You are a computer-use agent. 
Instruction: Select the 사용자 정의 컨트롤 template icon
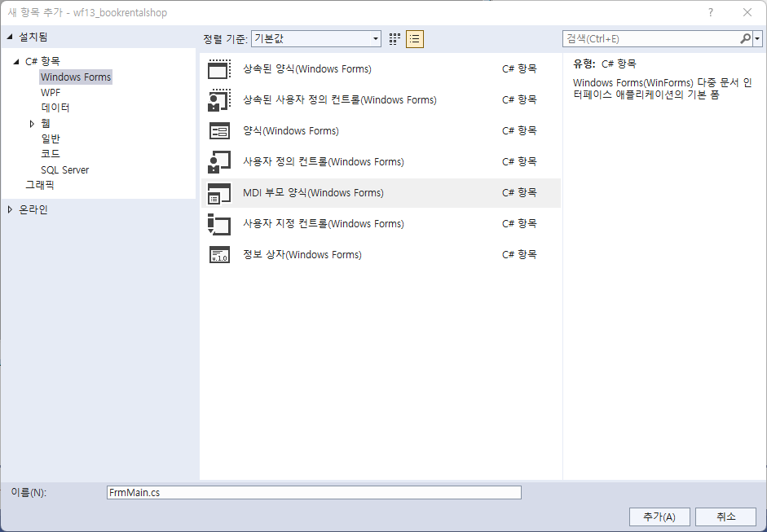point(219,162)
